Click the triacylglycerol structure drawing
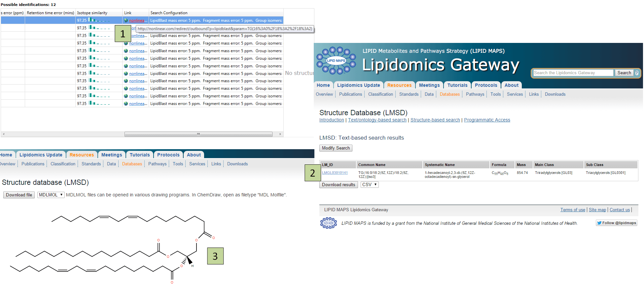644x303 pixels. pyautogui.click(x=112, y=249)
